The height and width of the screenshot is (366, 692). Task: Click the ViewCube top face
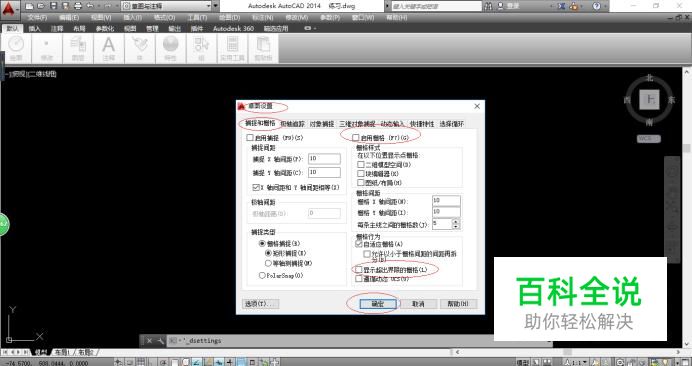(x=650, y=100)
